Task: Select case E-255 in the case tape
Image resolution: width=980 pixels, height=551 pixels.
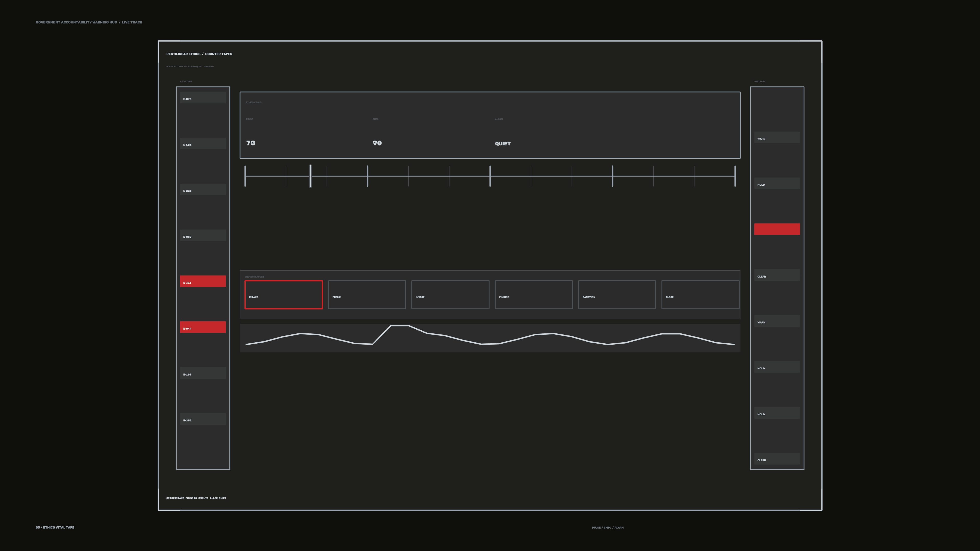Action: pos(203,419)
